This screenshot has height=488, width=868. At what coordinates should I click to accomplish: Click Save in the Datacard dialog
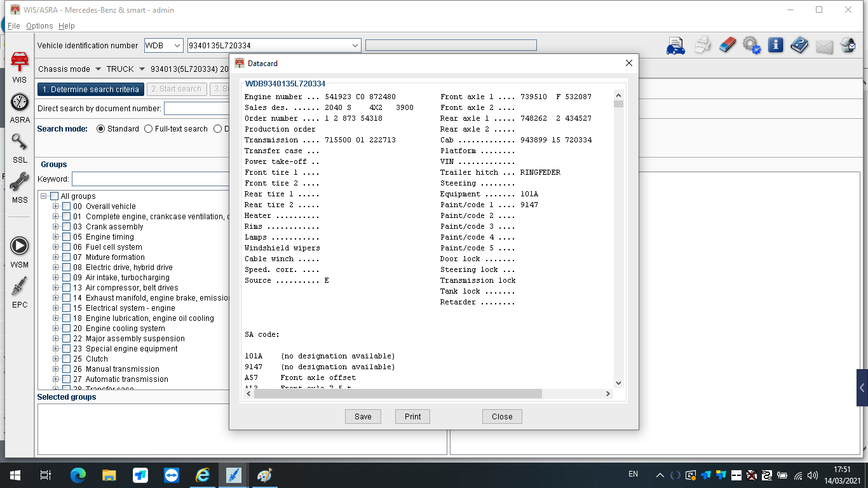click(363, 417)
